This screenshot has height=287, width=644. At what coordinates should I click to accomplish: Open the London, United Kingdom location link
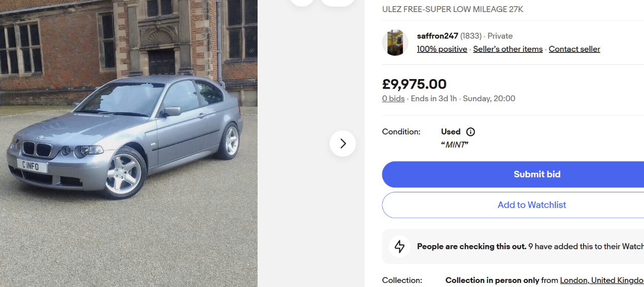point(601,280)
